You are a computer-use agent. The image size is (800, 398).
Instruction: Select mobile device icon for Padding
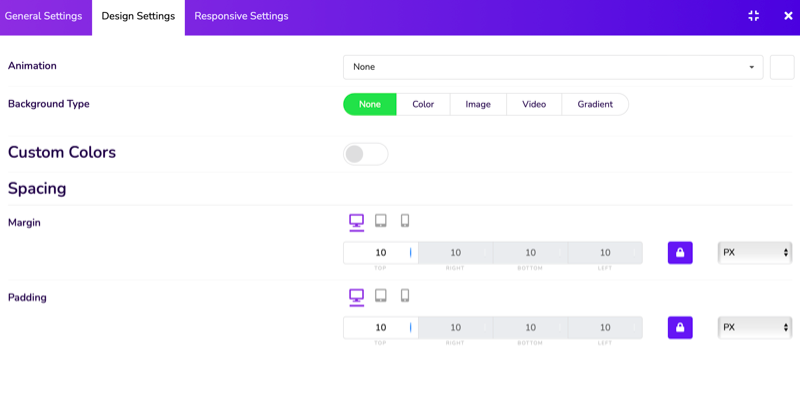click(405, 296)
